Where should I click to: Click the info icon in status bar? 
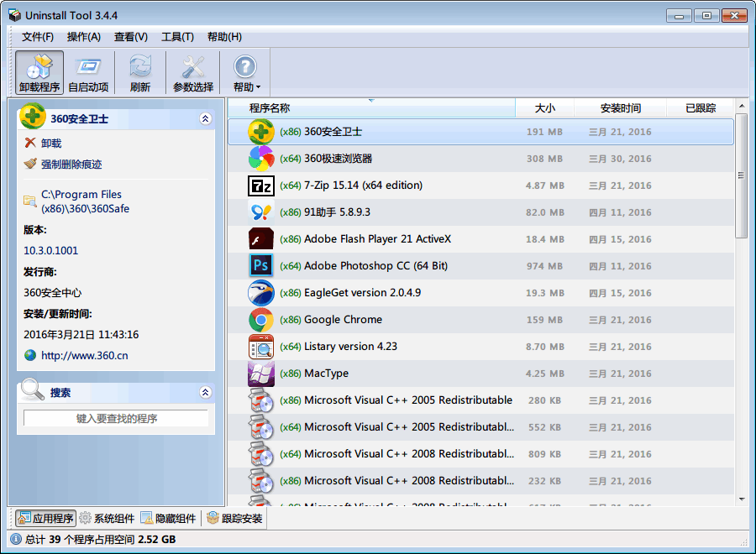16,539
